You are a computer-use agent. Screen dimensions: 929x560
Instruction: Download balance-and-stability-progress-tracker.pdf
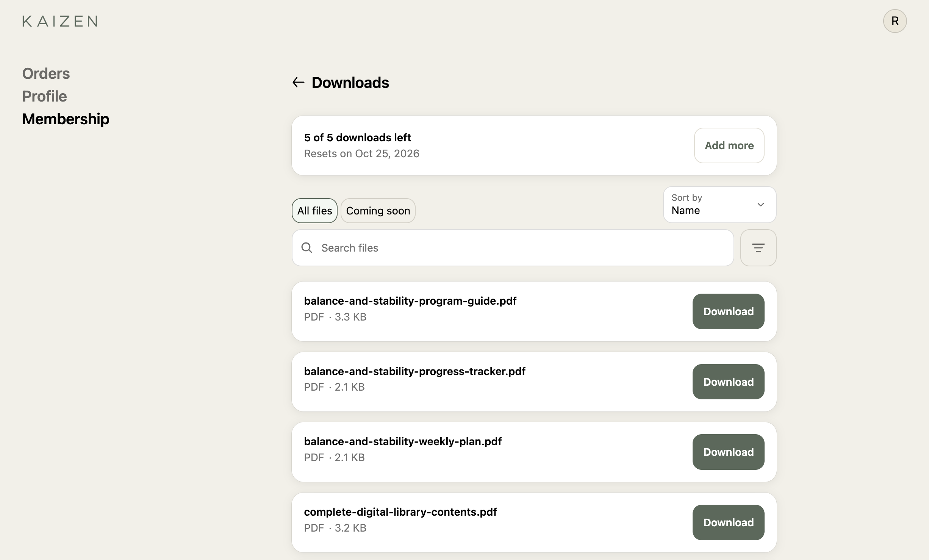tap(728, 382)
